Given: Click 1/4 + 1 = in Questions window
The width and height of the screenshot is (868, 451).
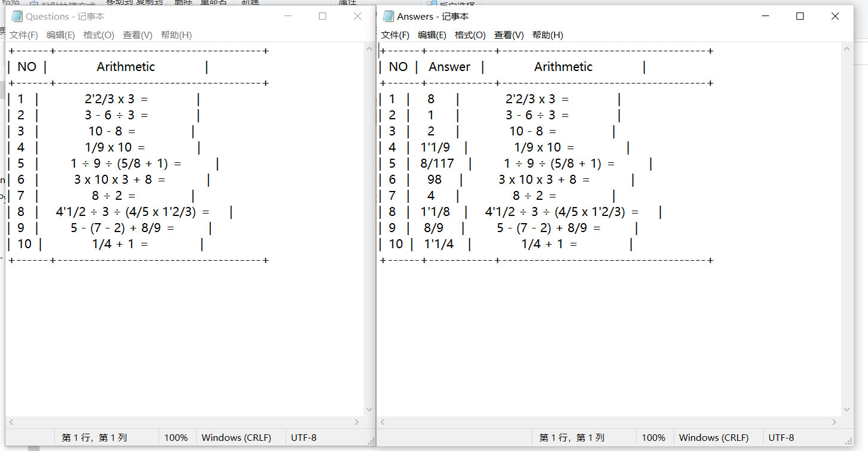Looking at the screenshot, I should tap(120, 244).
